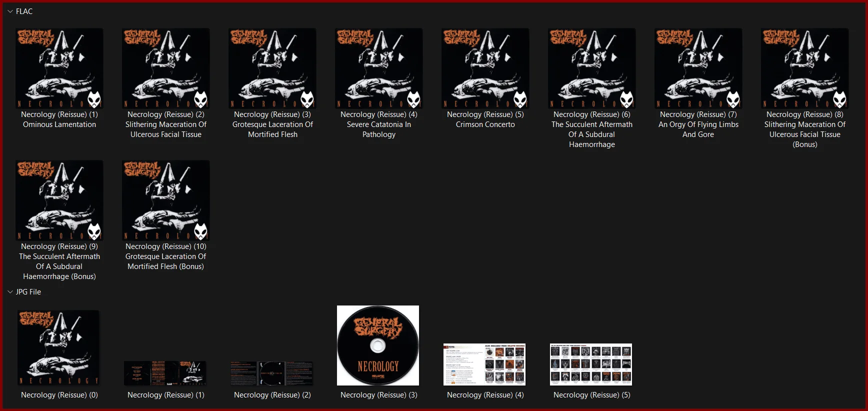This screenshot has width=868, height=411.
Task: Select inlay image thumbnail Necrology (Reissue) (2) in JPG group
Action: pos(271,373)
